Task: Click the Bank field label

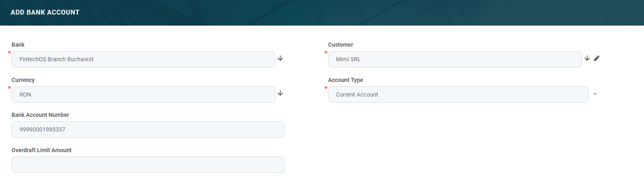Action: click(18, 45)
